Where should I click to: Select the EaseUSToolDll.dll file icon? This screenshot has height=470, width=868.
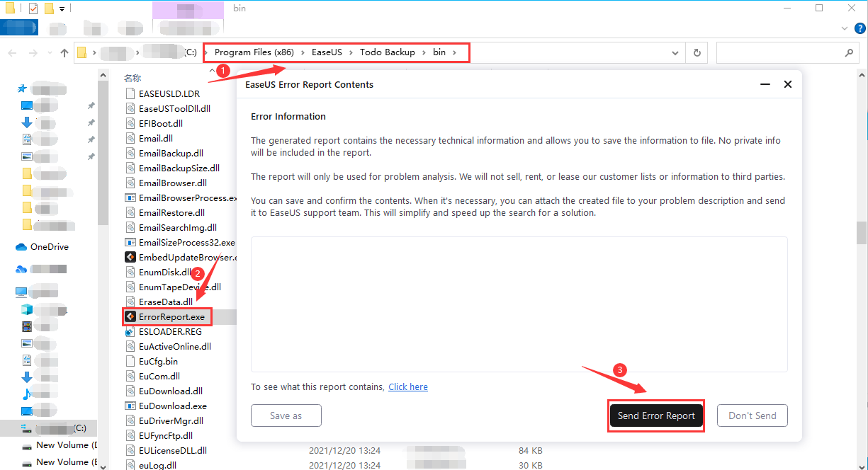130,108
